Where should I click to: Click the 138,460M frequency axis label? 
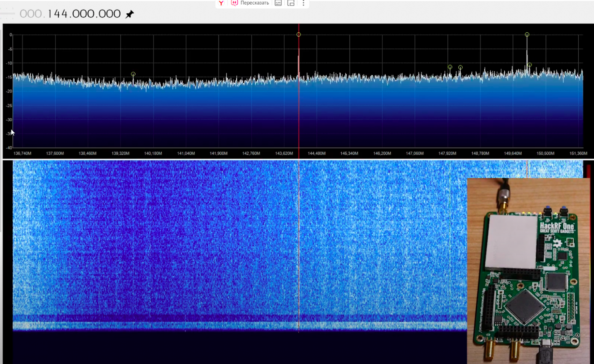tap(88, 153)
